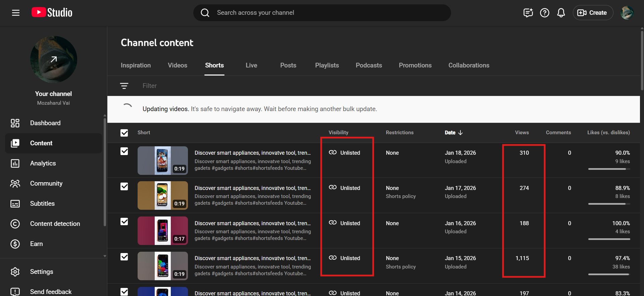Uncheck the select-all Shorts checkbox
Viewport: 644px width, 296px height.
[x=124, y=133]
